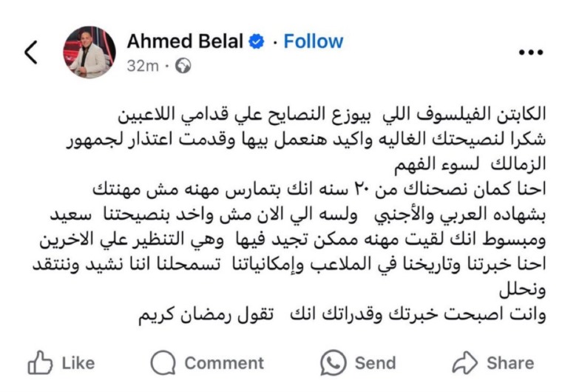
Task: Click the globe public privacy icon
Action: tap(183, 66)
